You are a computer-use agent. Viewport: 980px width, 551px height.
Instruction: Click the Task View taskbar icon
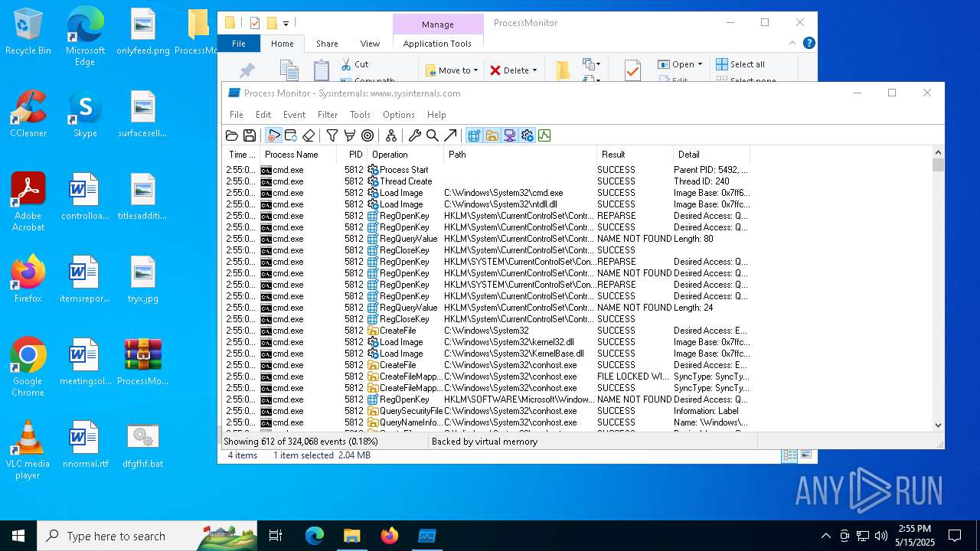pos(276,536)
